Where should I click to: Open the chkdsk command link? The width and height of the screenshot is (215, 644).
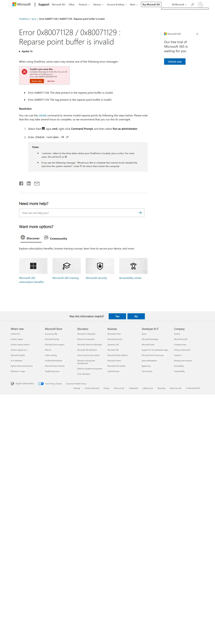(43, 116)
